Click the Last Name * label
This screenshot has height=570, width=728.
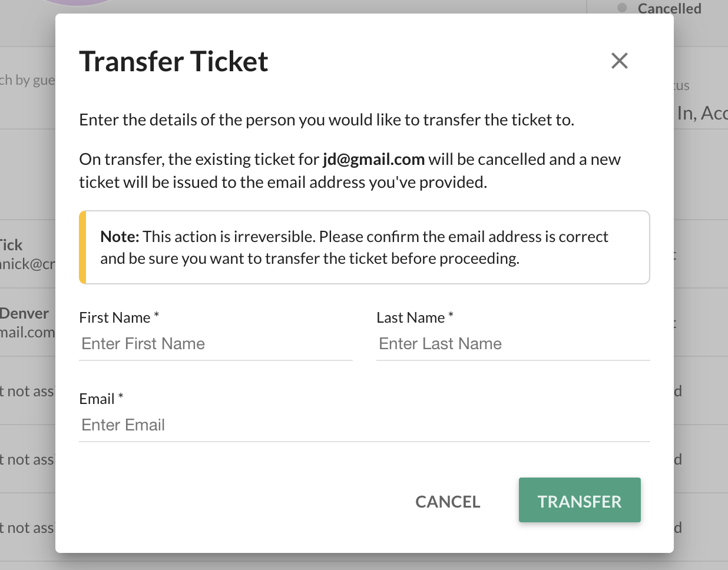pos(415,318)
